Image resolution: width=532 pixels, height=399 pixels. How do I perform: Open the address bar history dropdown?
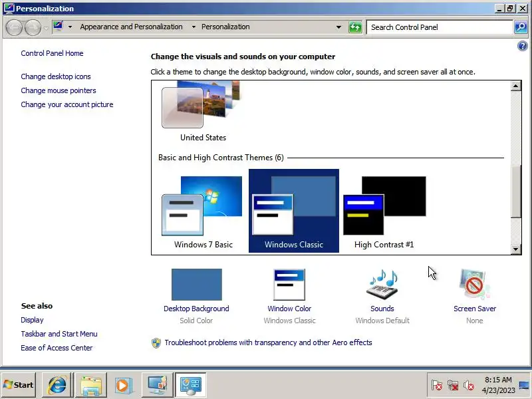[x=338, y=27]
